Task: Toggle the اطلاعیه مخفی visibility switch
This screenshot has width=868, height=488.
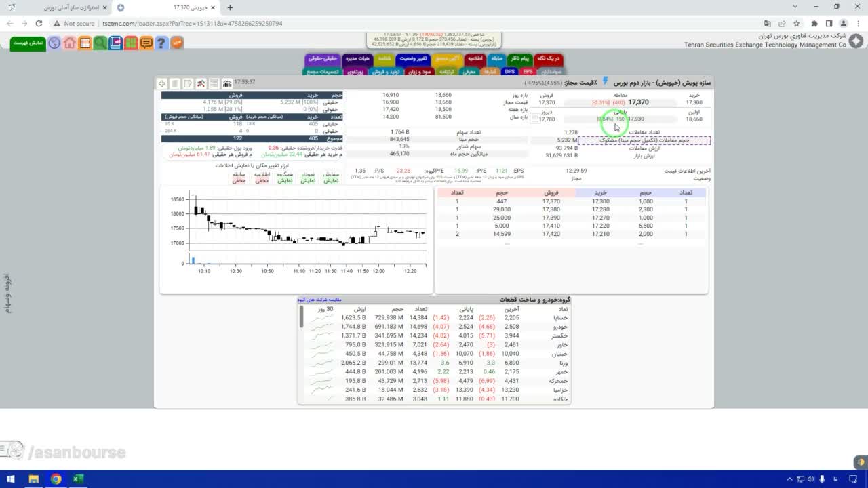Action: click(x=262, y=178)
